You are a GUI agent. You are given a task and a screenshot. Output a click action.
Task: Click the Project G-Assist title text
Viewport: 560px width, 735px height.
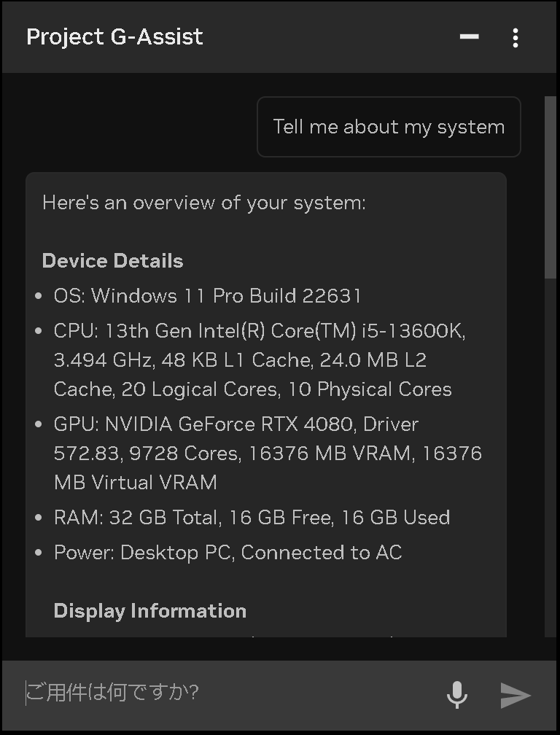[114, 36]
